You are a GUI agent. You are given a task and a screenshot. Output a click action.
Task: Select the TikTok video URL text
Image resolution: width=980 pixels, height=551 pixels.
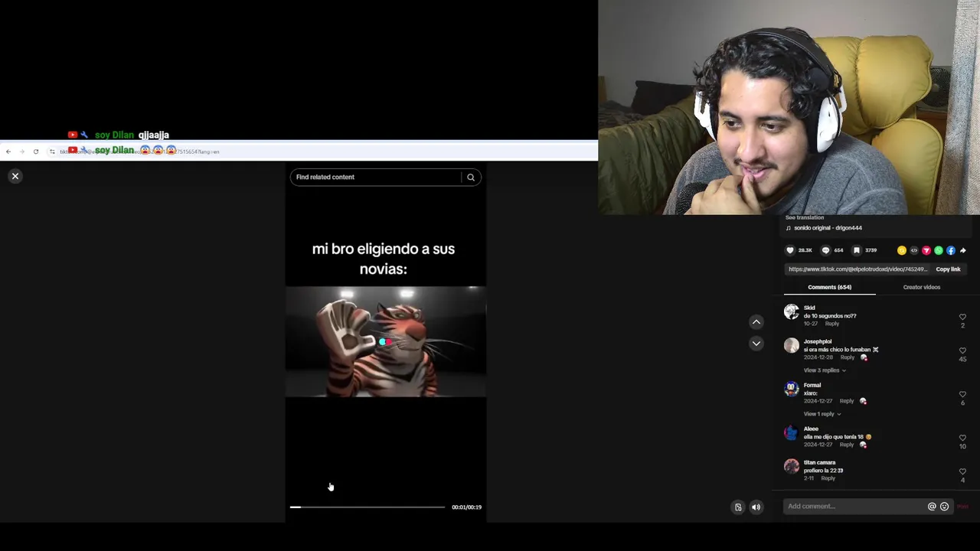click(857, 269)
